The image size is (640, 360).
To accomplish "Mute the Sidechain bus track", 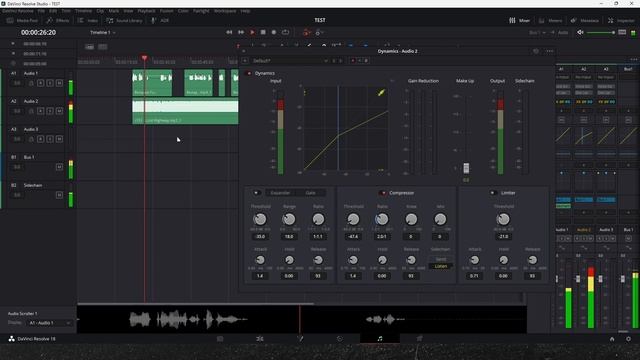I will pos(59,195).
